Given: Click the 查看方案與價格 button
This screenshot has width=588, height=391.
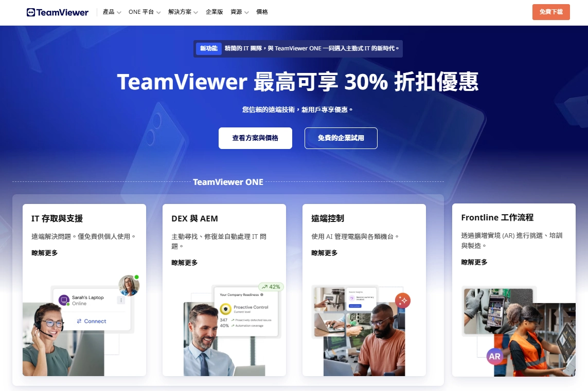Looking at the screenshot, I should [255, 138].
